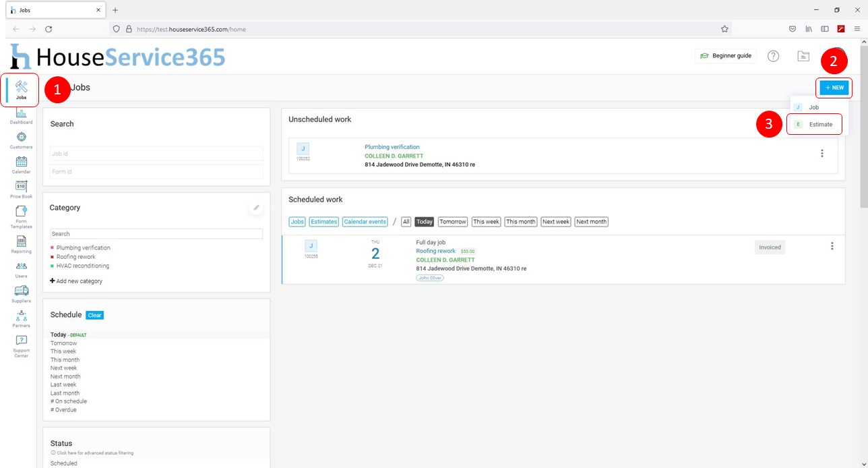Screen dimensions: 868x468
Task: Open the Beginner guide
Action: (726, 56)
